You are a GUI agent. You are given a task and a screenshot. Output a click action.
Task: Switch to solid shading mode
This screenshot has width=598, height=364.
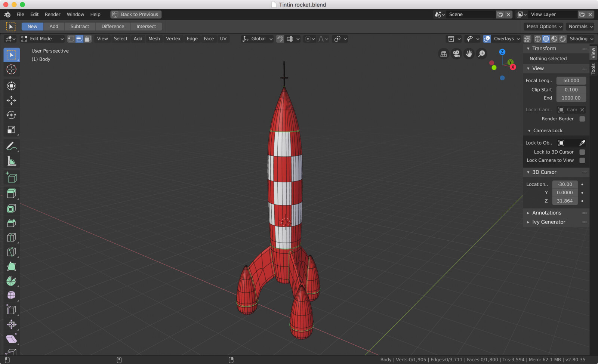[546, 39]
